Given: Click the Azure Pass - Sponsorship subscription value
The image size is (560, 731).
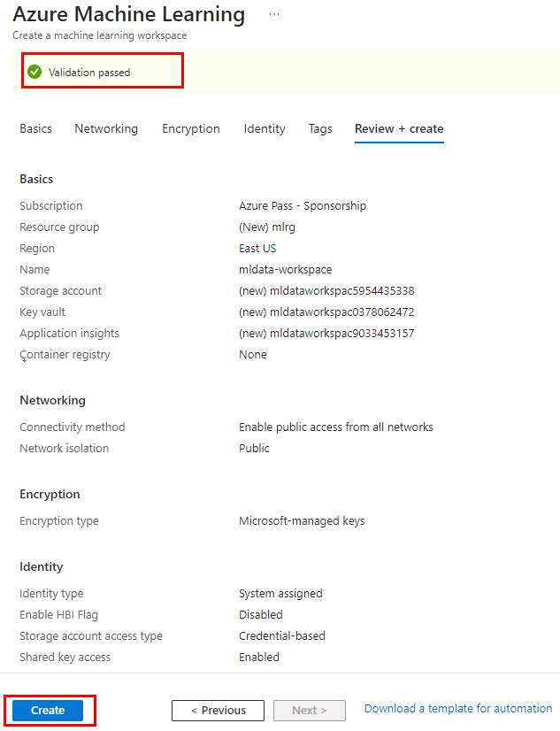Looking at the screenshot, I should pyautogui.click(x=303, y=206).
